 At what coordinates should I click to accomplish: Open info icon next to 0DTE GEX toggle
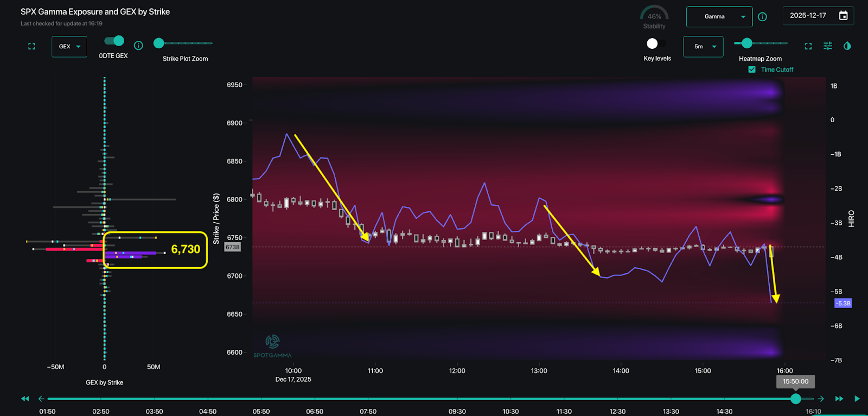pos(138,46)
